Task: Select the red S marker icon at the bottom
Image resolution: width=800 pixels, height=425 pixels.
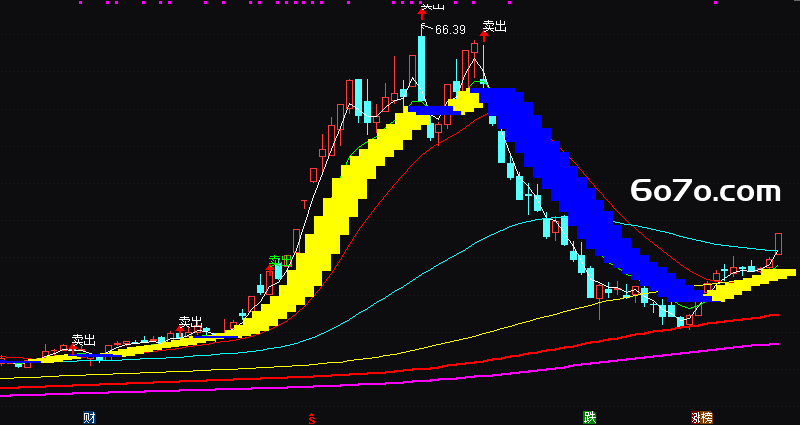Action: click(x=312, y=418)
